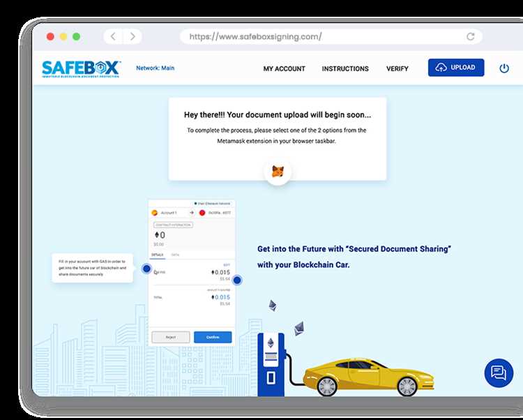
Task: Click the blue hotspot dot beside 0.015 amount
Action: pyautogui.click(x=237, y=280)
